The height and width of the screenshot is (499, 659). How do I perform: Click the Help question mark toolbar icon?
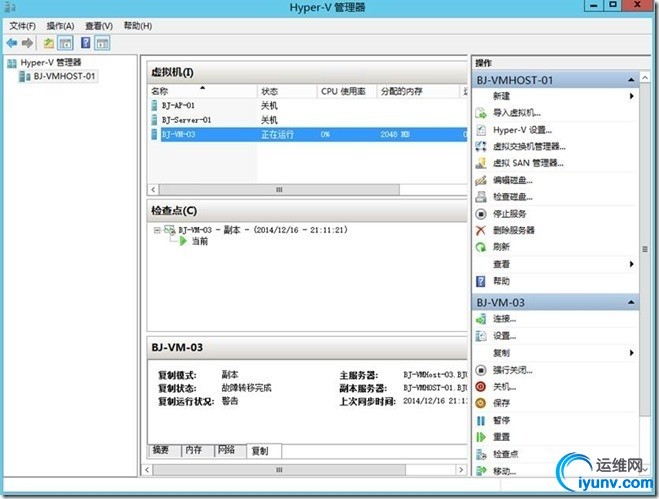pos(85,42)
